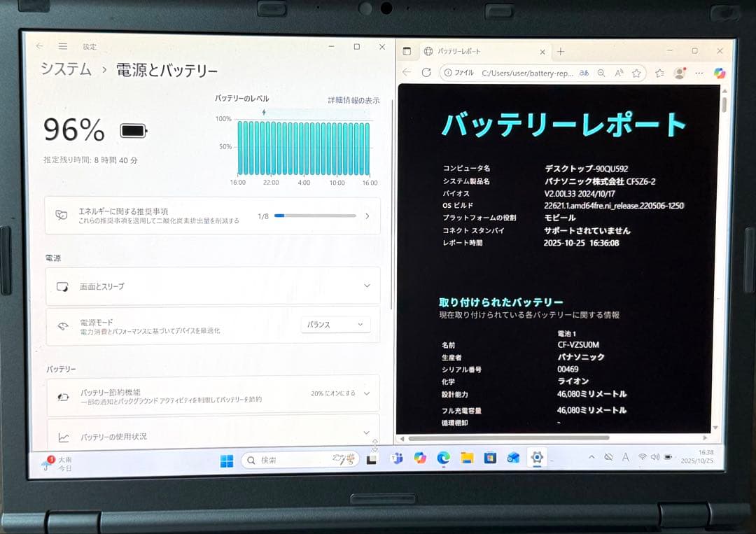Mute the system volume in the tray
The image size is (756, 534).
tap(654, 457)
